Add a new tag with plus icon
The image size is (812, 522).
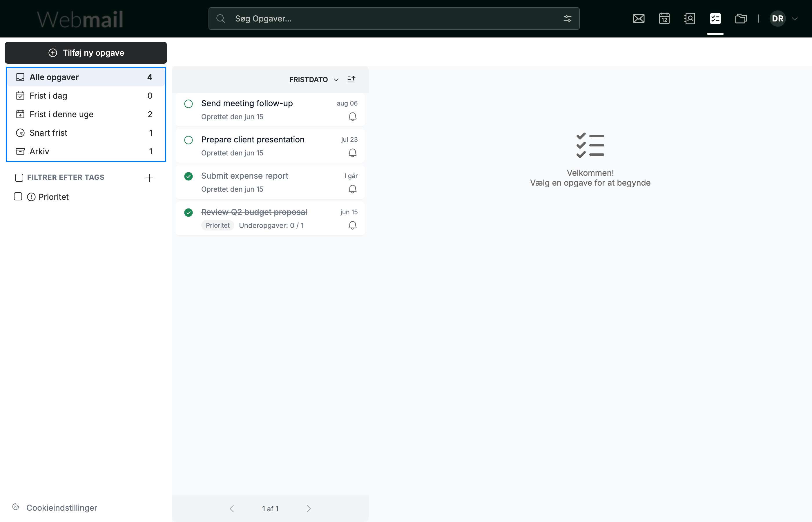149,178
